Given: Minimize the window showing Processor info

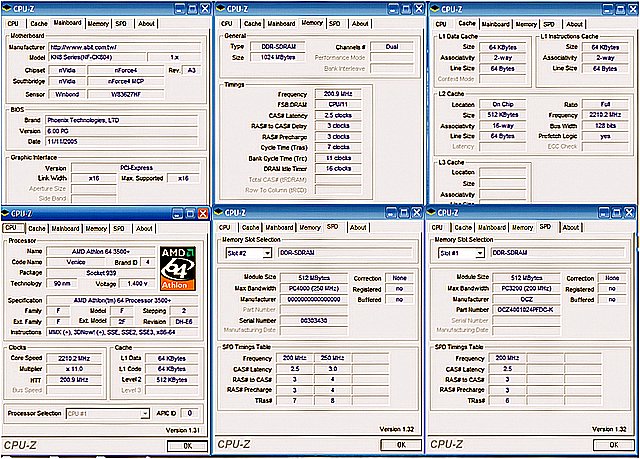Looking at the screenshot, I should 178,213.
